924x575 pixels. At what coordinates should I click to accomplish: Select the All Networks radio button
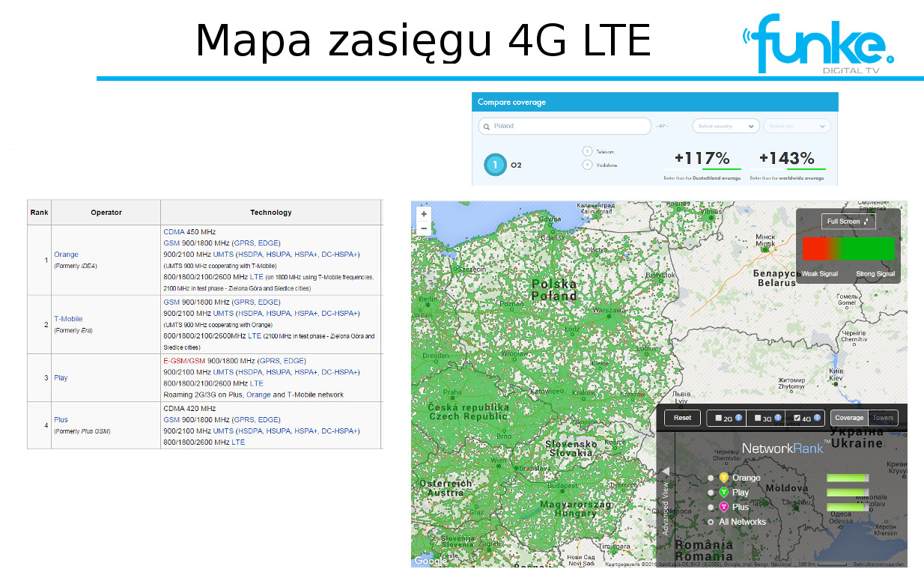pyautogui.click(x=711, y=522)
